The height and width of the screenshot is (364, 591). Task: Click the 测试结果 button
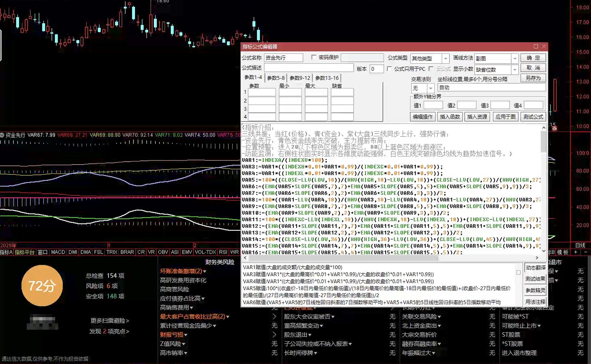point(536,279)
